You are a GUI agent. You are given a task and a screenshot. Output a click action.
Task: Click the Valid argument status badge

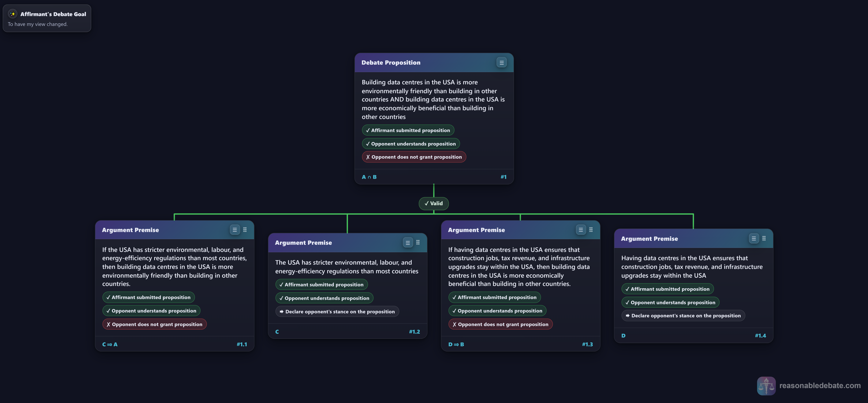tap(433, 203)
